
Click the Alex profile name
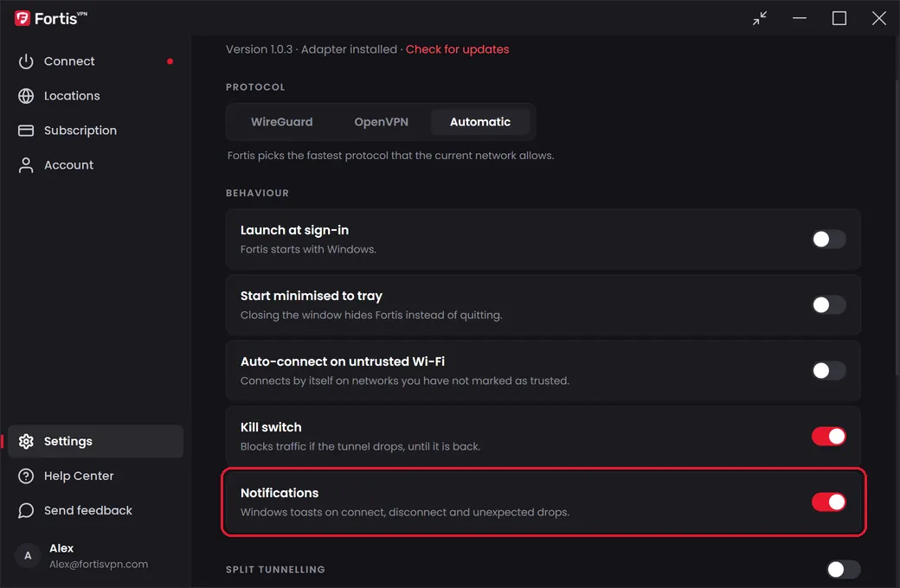click(61, 548)
